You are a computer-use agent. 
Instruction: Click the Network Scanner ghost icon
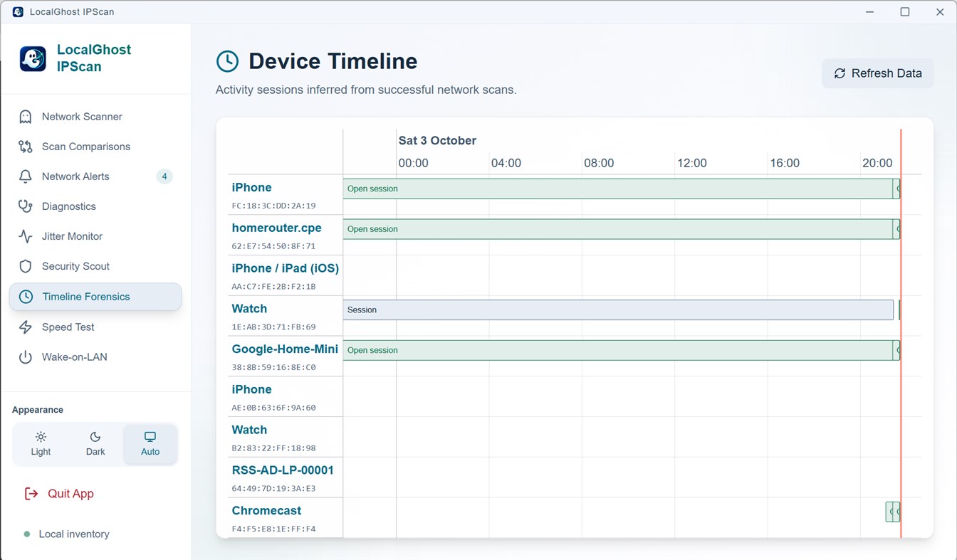coord(26,117)
